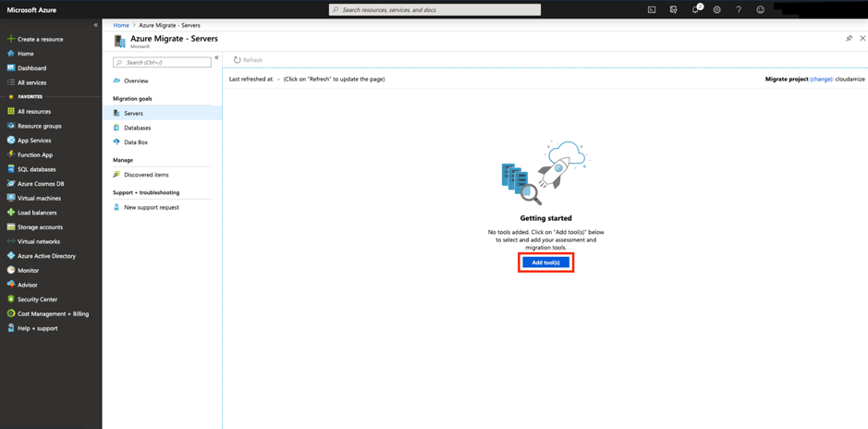Viewport: 868px width, 429px height.
Task: Open Cloud Shell from the top bar
Action: (x=652, y=10)
